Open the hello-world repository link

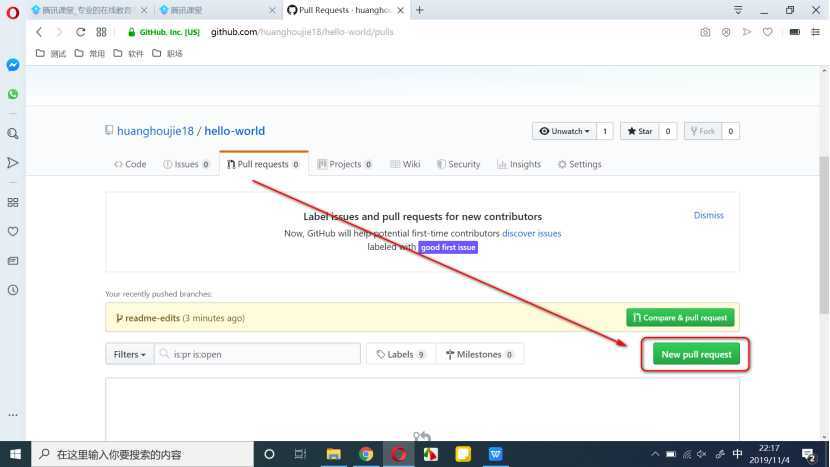(x=234, y=131)
